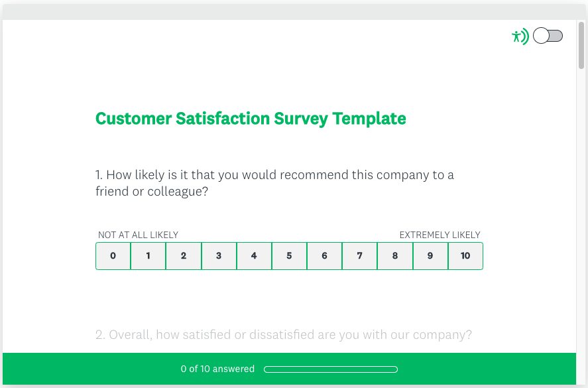Click the "0 of 10 answered" status text
The width and height of the screenshot is (588, 388).
pos(217,369)
